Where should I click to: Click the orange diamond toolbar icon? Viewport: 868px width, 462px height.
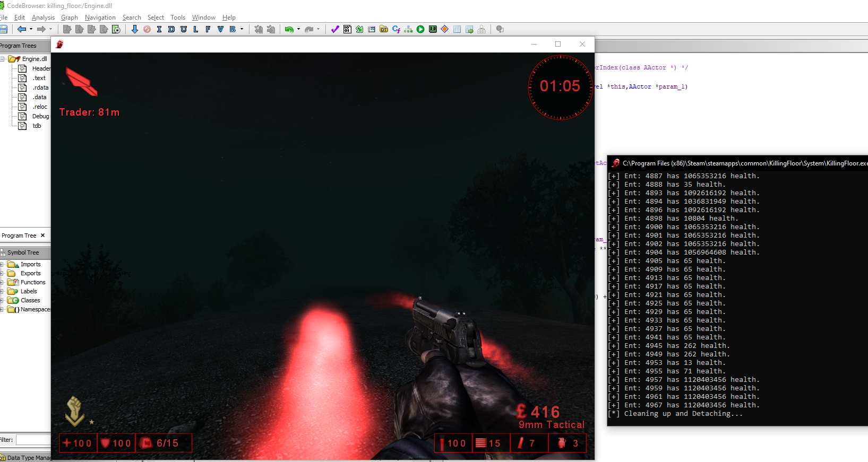(x=445, y=29)
